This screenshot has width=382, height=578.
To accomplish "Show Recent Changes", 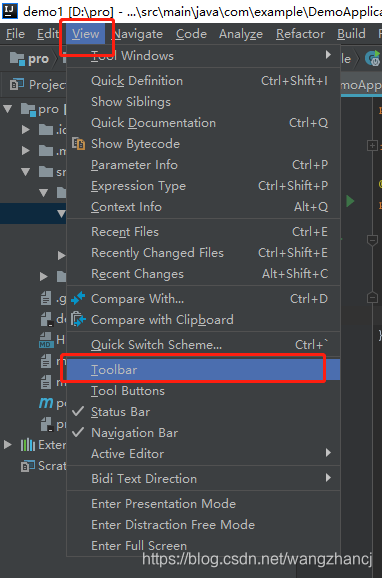I will point(203,274).
